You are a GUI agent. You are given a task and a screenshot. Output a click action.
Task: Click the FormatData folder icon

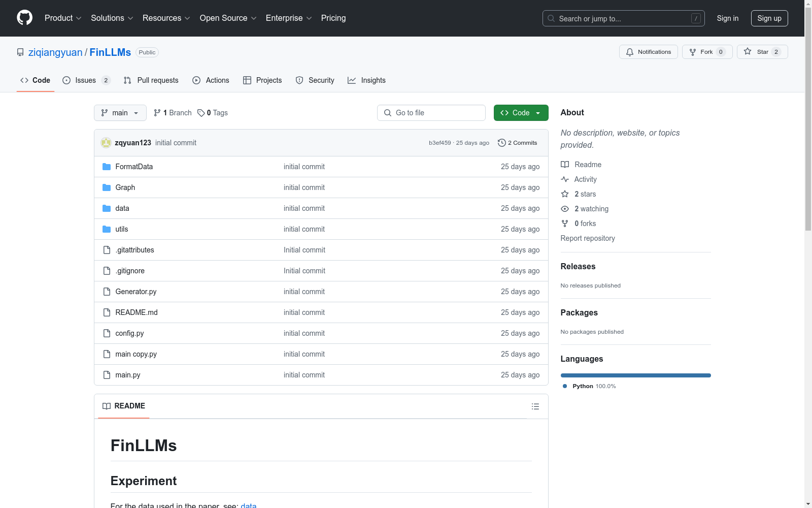pos(107,167)
